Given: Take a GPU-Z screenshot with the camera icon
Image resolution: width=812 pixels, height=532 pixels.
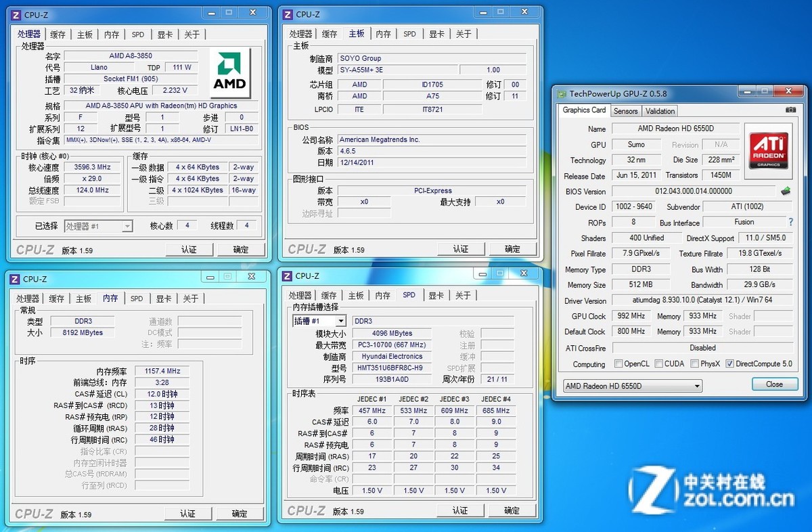Looking at the screenshot, I should click(x=790, y=110).
